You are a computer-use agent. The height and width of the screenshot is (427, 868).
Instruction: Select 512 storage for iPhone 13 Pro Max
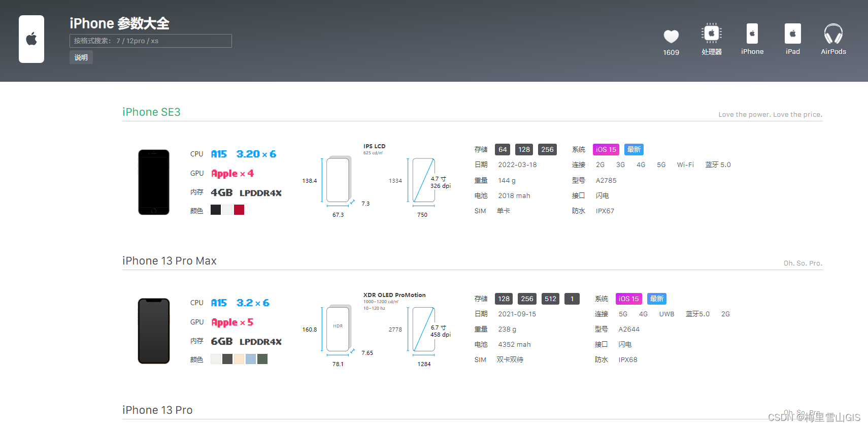(550, 299)
